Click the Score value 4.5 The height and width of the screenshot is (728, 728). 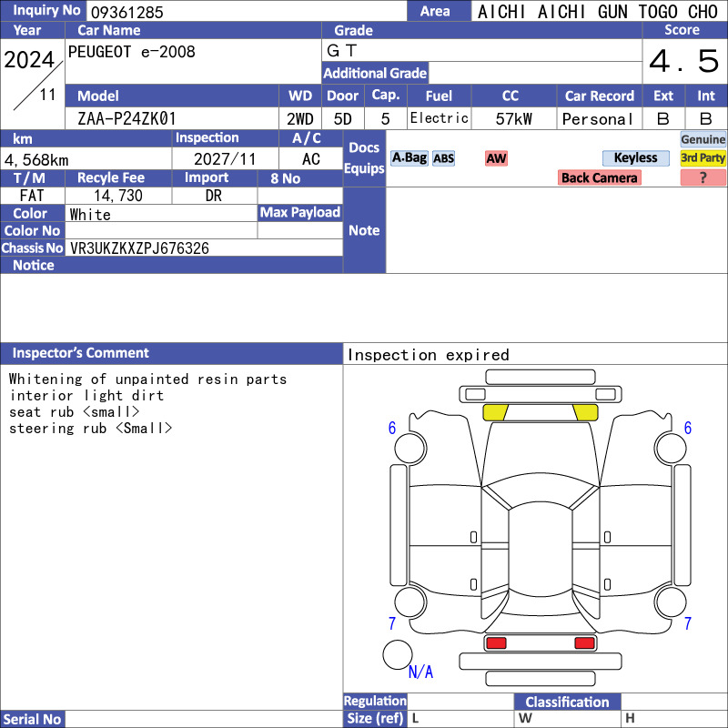click(684, 61)
